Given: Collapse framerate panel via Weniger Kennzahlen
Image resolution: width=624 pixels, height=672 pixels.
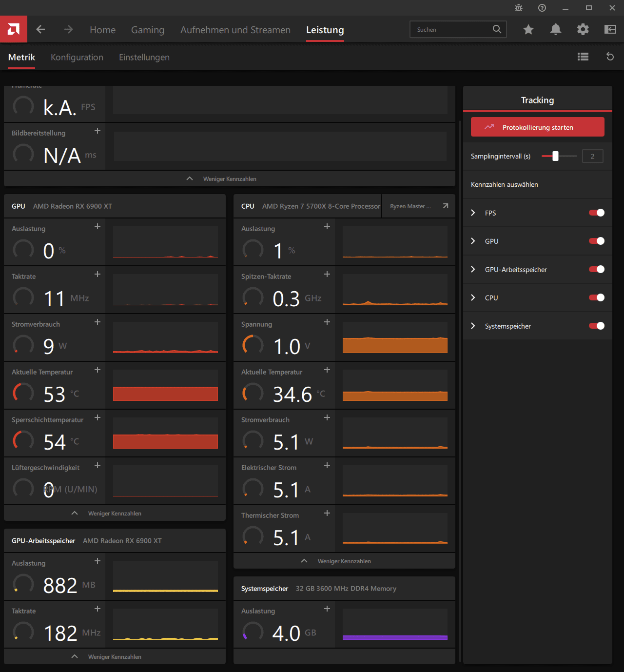Looking at the screenshot, I should coord(230,178).
